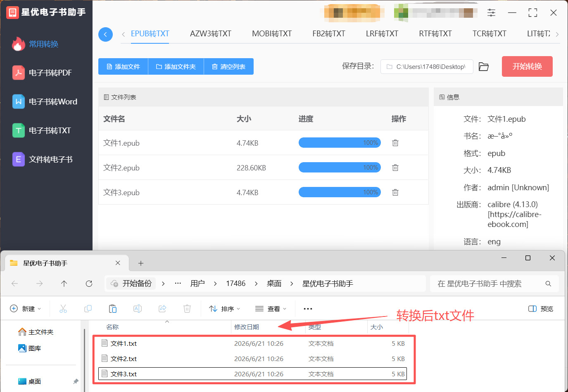The height and width of the screenshot is (392, 568).
Task: Click the paste clipboard icon
Action: pos(113,309)
